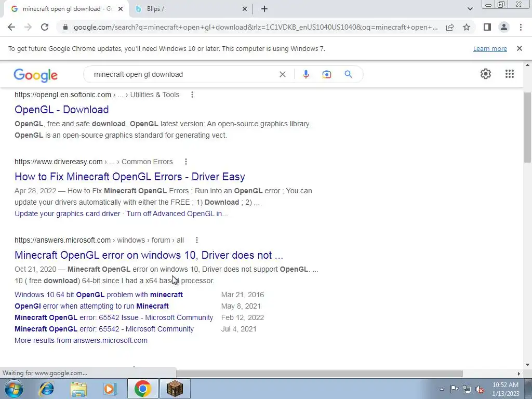Open the tab search dropdown arrow
The height and width of the screenshot is (399, 532).
pos(470,9)
